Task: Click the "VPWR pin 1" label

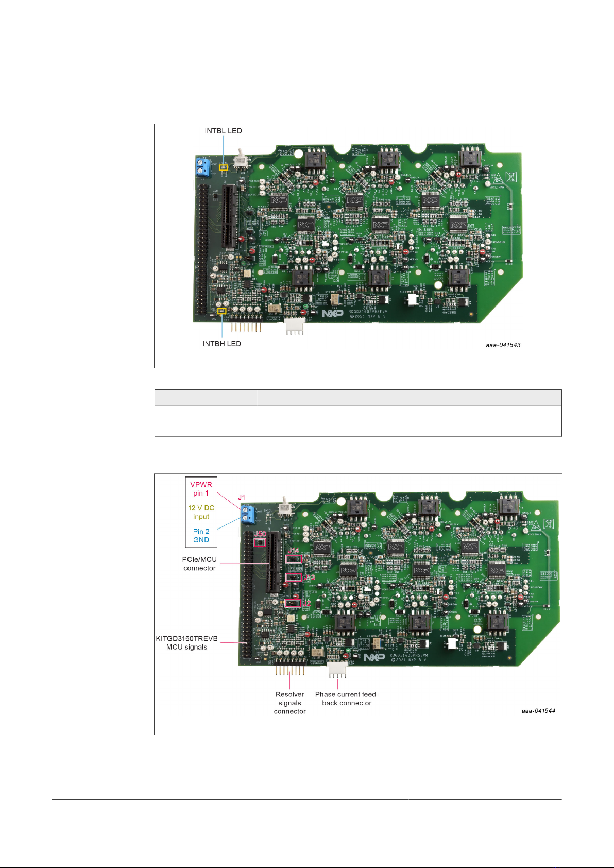Action: 201,489
